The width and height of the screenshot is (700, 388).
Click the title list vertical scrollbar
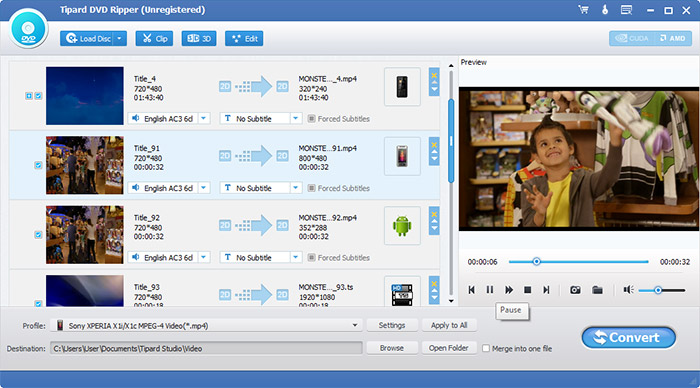pos(451,141)
